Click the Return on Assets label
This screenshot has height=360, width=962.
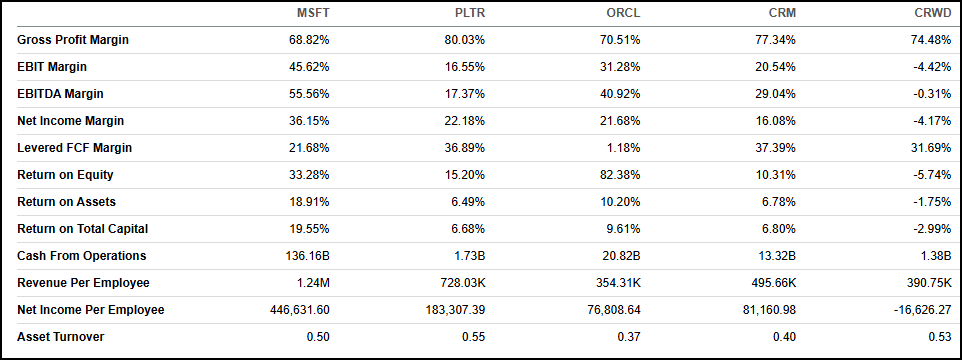click(66, 202)
